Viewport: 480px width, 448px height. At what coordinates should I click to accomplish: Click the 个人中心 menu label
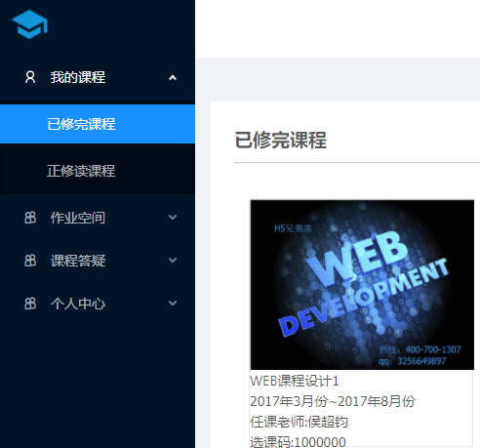click(78, 304)
